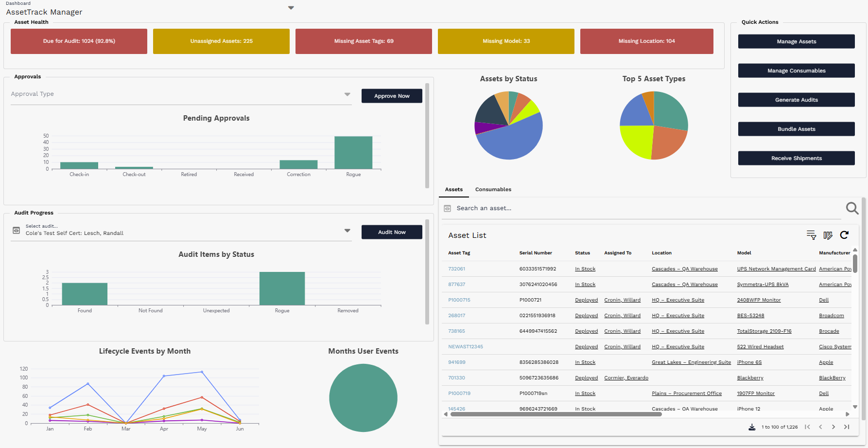Download the asset list export

pos(752,427)
